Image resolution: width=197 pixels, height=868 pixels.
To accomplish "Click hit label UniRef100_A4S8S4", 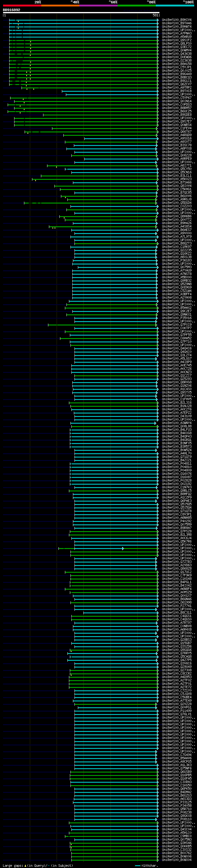I will 176,226.
